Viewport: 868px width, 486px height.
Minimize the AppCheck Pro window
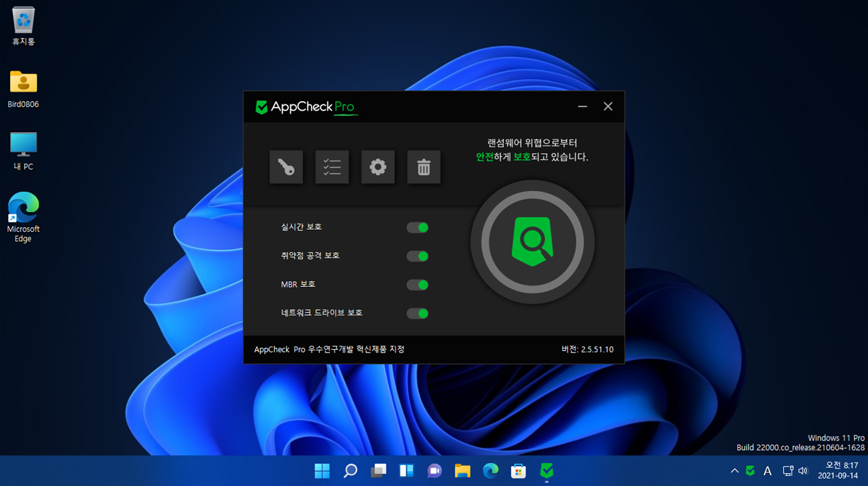click(583, 107)
